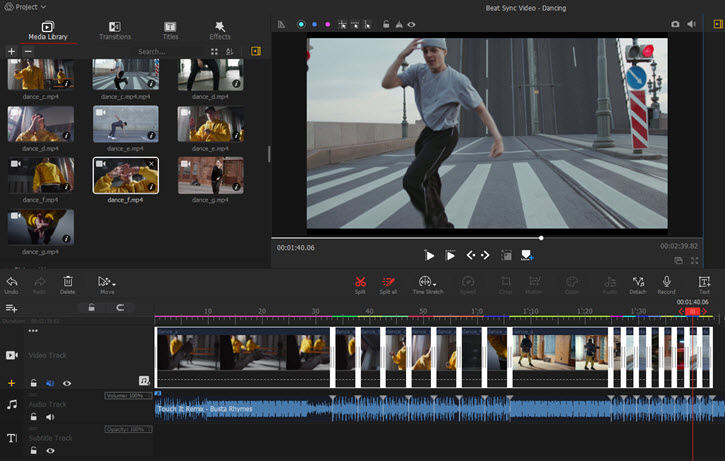Click the Split all tool

(x=390, y=283)
